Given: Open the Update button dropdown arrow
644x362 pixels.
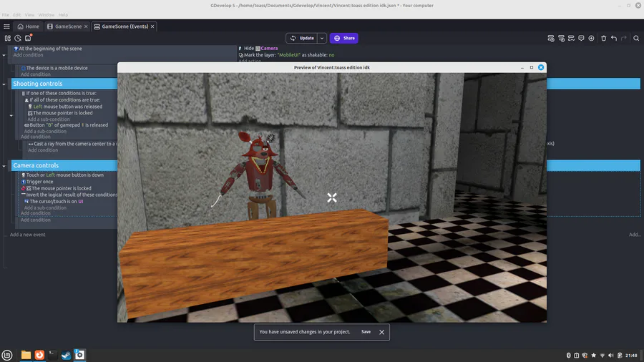Looking at the screenshot, I should point(322,38).
